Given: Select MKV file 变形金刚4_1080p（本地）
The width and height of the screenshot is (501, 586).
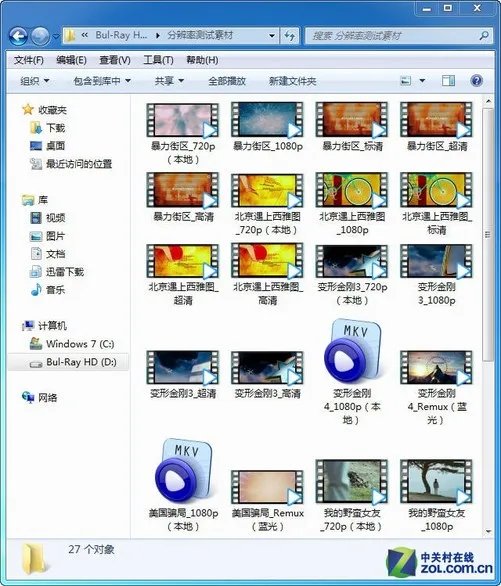Looking at the screenshot, I should point(352,372).
